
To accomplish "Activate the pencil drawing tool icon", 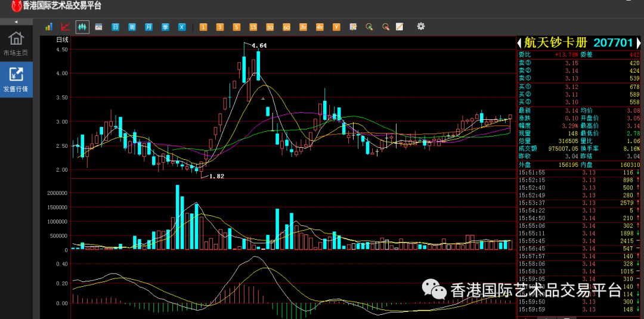I will point(399,27).
